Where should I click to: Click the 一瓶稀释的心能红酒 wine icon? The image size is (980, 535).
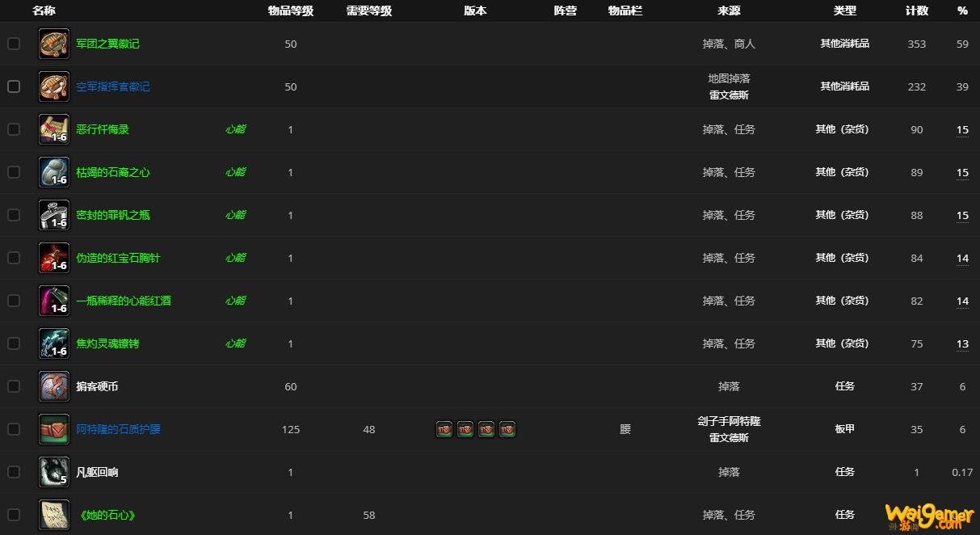54,301
